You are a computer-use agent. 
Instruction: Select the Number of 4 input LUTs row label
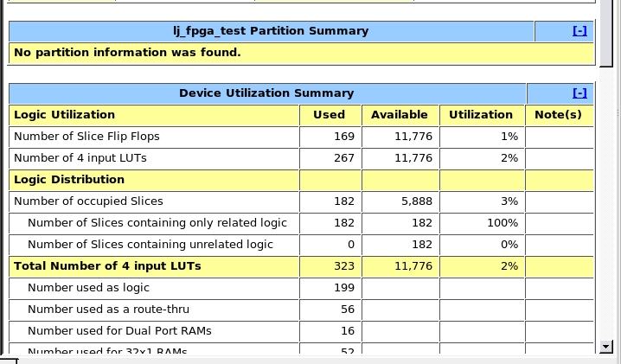point(80,158)
